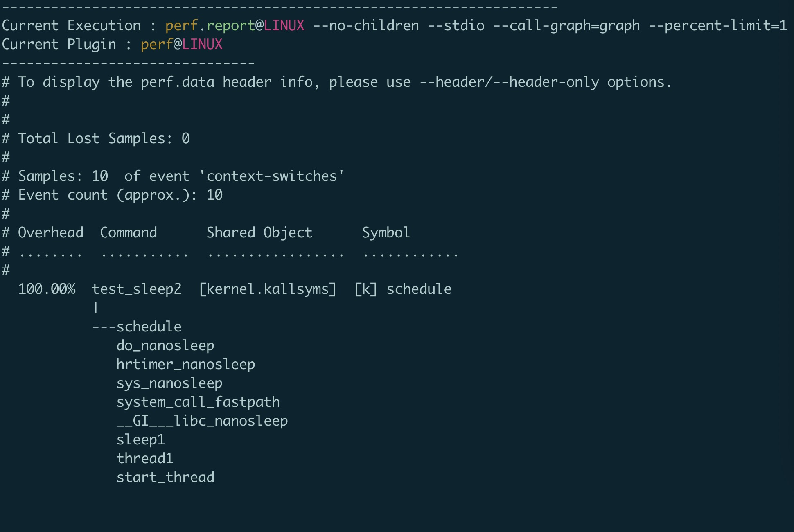Image resolution: width=794 pixels, height=532 pixels.
Task: Click the [kernel.kallsyms] shared object
Action: [268, 289]
